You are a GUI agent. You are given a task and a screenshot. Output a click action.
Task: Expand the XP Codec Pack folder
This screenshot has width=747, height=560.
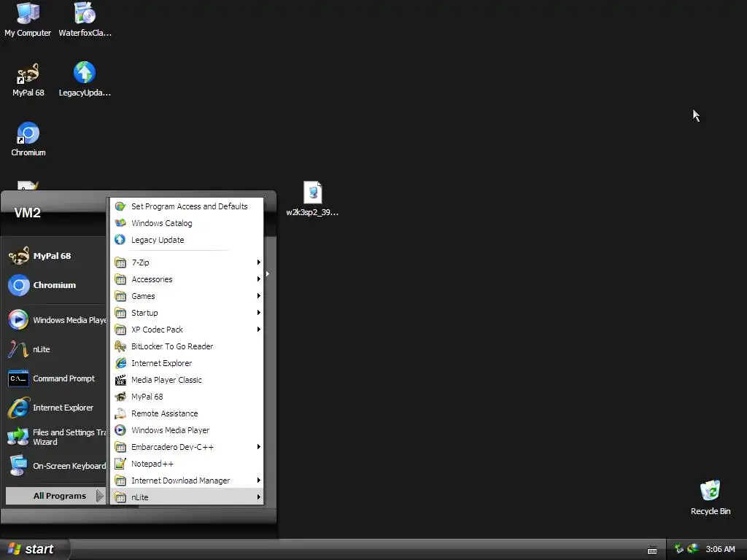coord(187,330)
